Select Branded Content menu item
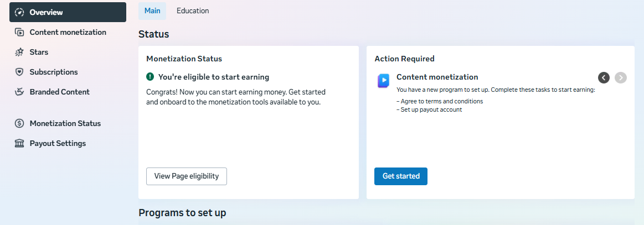Screen dimensions: 644x225 pos(59,92)
